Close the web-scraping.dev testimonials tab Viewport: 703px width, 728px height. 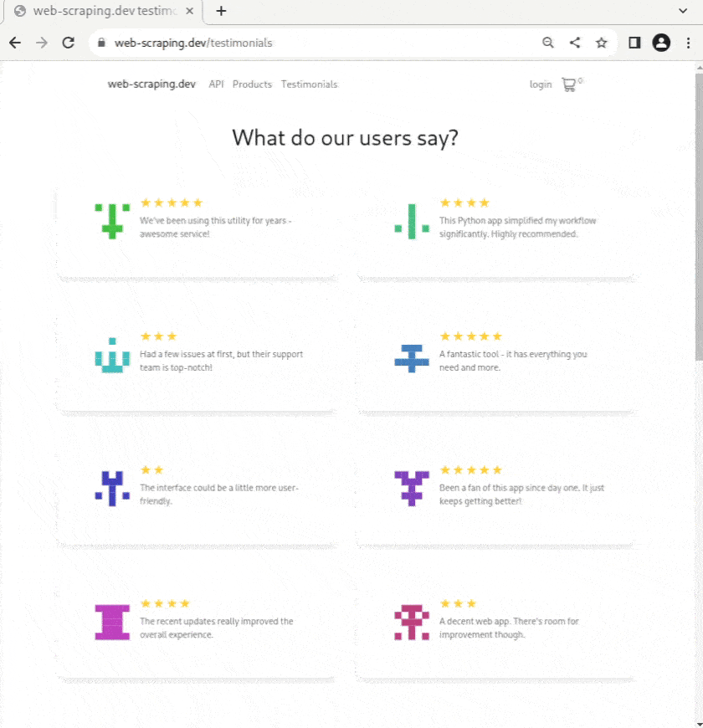(x=190, y=11)
